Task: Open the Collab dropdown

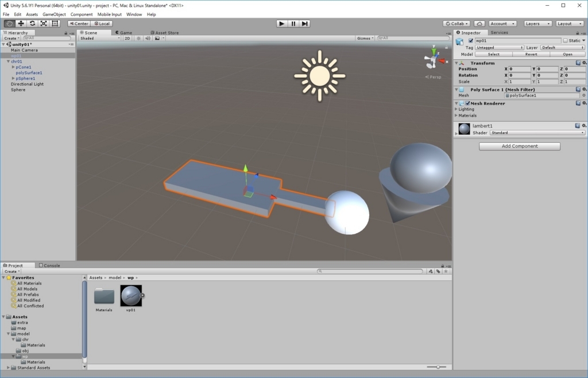Action: (456, 24)
